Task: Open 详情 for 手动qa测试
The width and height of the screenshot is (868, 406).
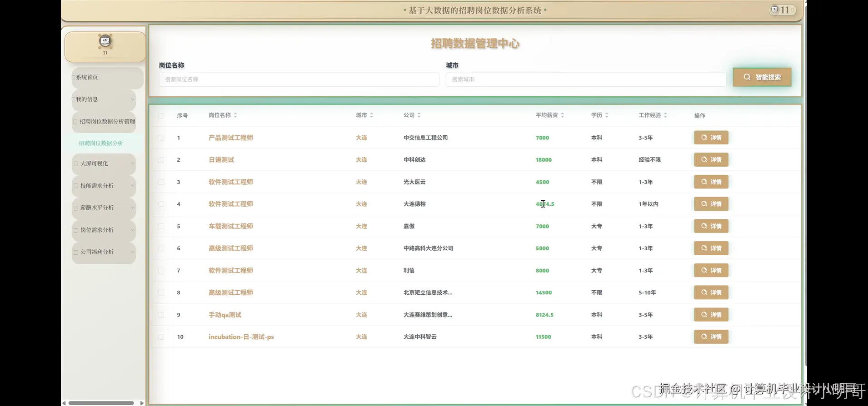Action: pos(711,315)
